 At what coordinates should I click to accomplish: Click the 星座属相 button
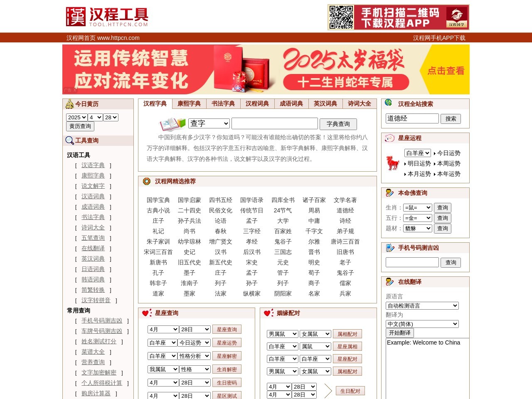click(x=347, y=346)
